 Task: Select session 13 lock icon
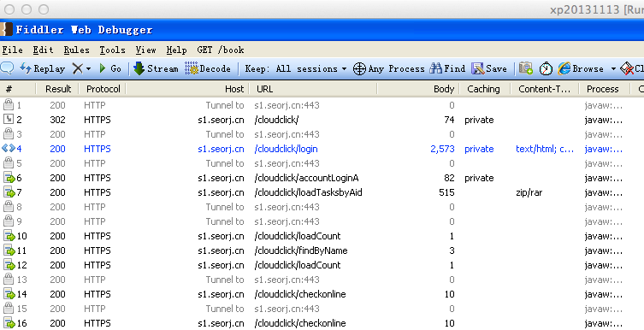(9, 279)
